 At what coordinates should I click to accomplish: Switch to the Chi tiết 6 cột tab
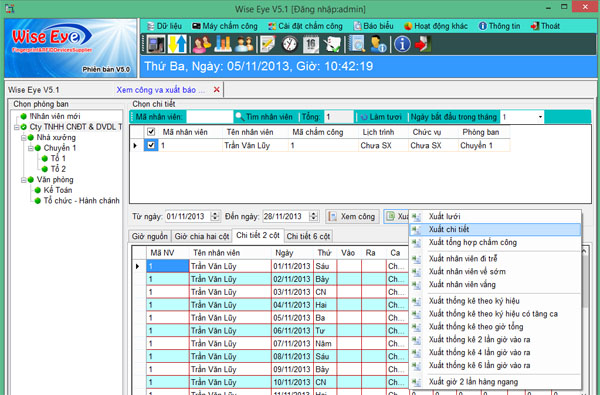coord(308,236)
